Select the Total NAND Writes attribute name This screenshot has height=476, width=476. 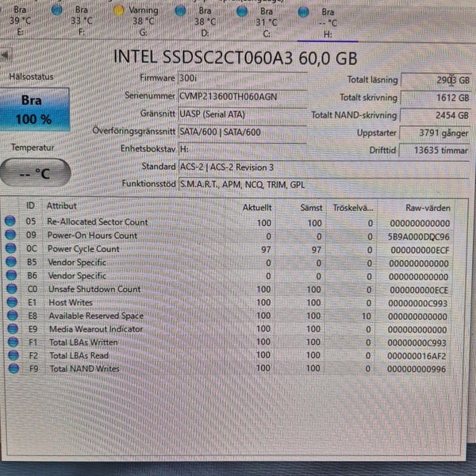click(x=84, y=369)
